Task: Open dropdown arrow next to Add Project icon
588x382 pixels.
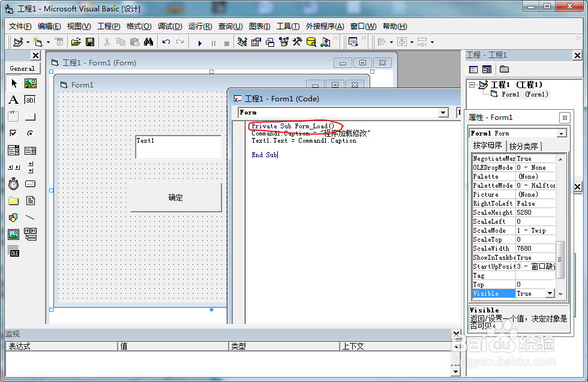Action: click(28, 42)
